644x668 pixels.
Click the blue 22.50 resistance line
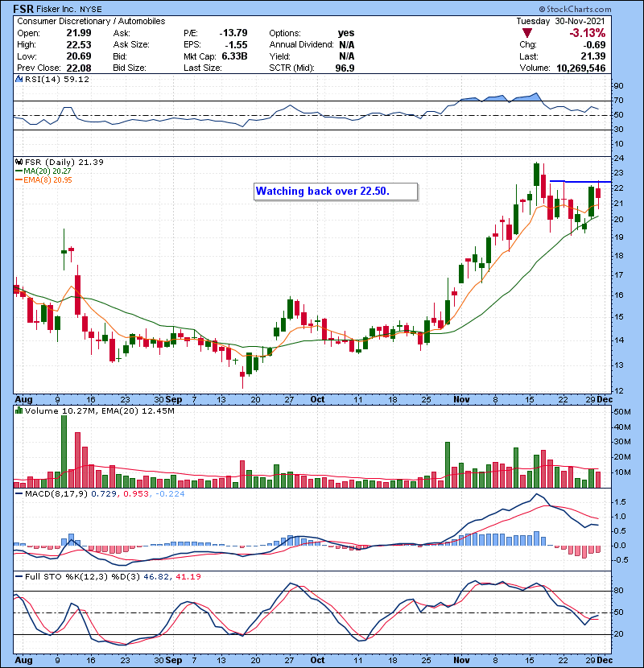[580, 181]
